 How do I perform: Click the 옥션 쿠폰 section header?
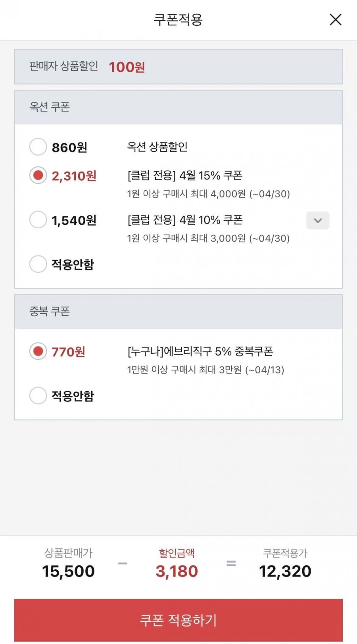click(x=50, y=107)
